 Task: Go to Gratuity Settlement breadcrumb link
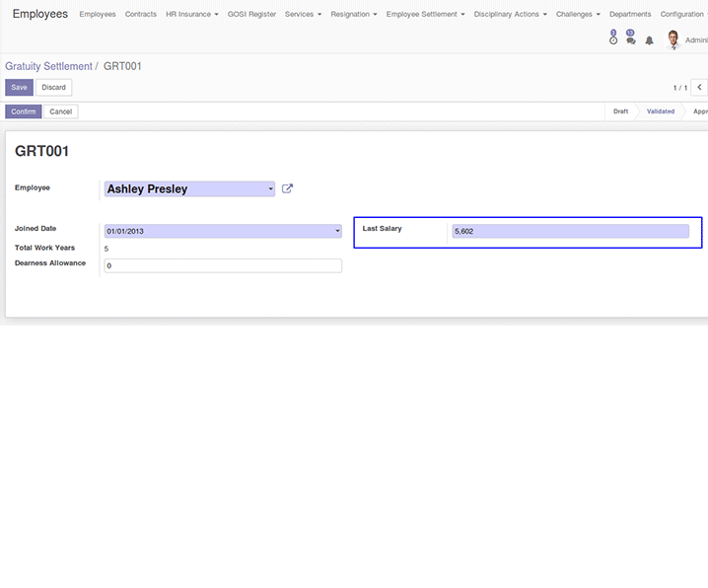click(x=48, y=66)
